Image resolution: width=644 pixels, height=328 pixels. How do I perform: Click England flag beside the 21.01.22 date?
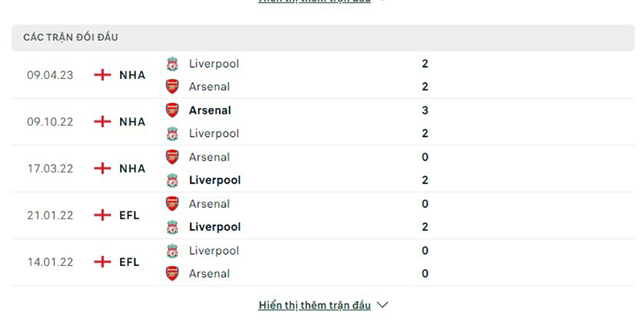[x=102, y=215]
